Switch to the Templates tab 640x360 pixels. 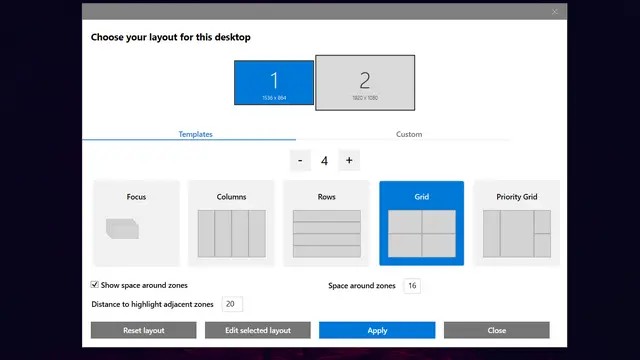[196, 134]
